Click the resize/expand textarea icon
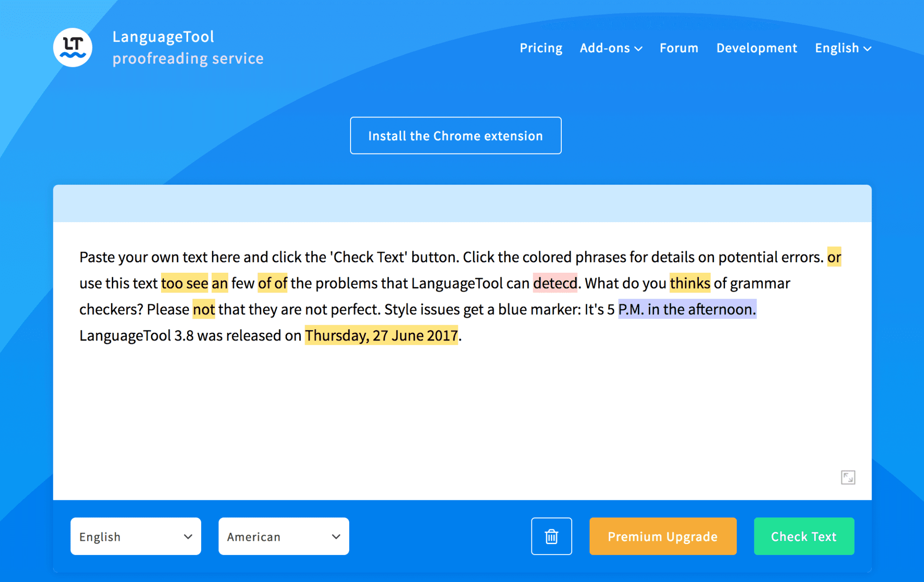 [x=848, y=477]
